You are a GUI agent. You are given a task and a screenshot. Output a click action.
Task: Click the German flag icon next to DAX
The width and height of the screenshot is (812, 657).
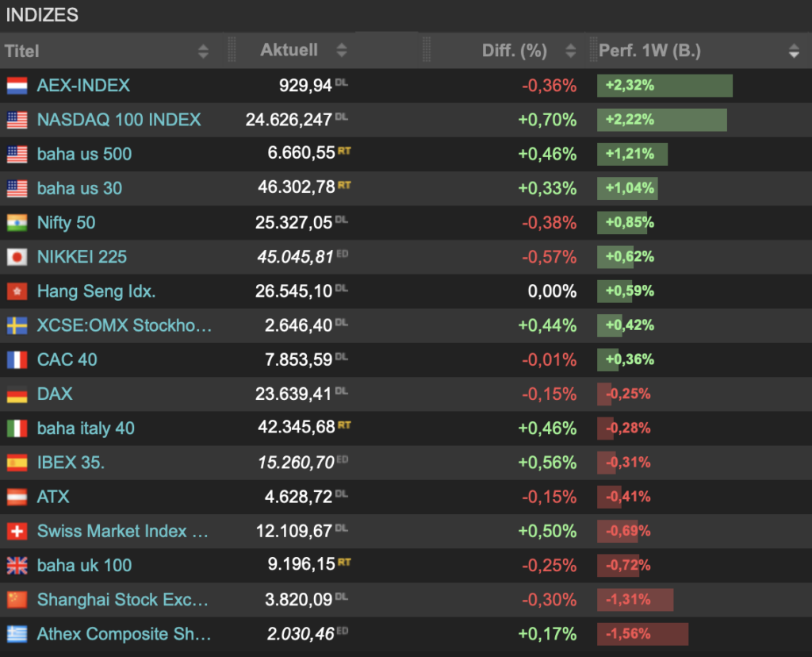coord(17,394)
